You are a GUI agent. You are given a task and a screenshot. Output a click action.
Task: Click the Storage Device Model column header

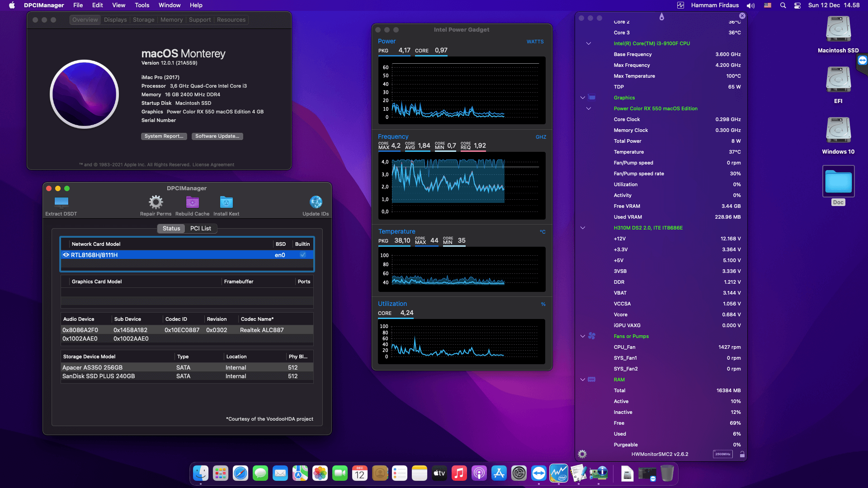tap(118, 357)
